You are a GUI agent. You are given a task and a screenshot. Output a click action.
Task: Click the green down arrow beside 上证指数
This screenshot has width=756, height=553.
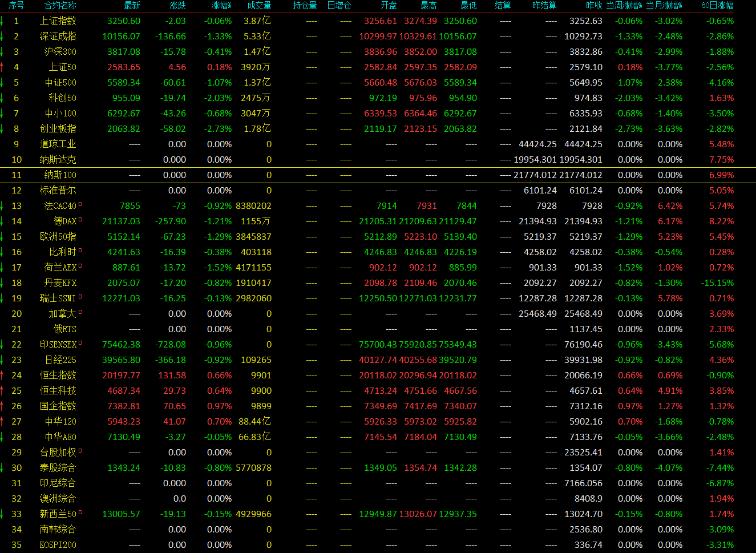click(x=2, y=21)
